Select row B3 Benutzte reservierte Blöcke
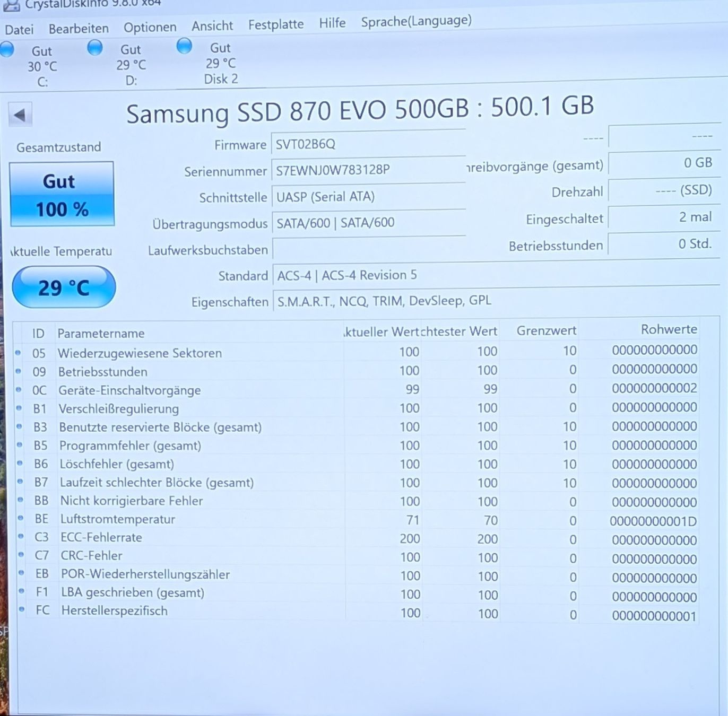Viewport: 728px width, 716px height. pos(356,426)
